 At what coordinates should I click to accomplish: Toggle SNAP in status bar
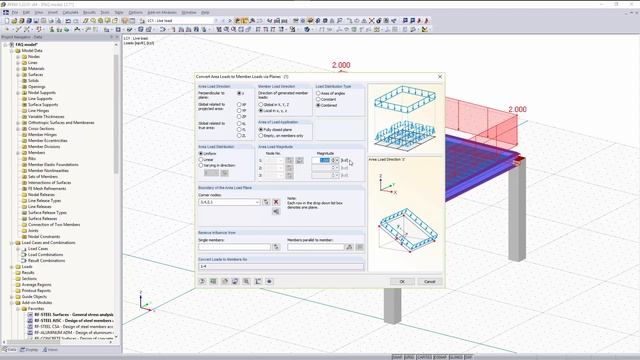(x=397, y=357)
